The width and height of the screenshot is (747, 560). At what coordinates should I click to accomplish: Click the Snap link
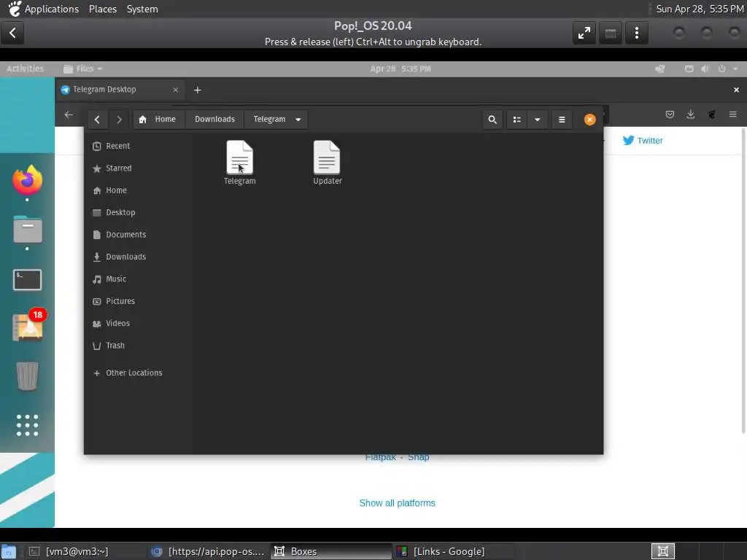coord(418,457)
